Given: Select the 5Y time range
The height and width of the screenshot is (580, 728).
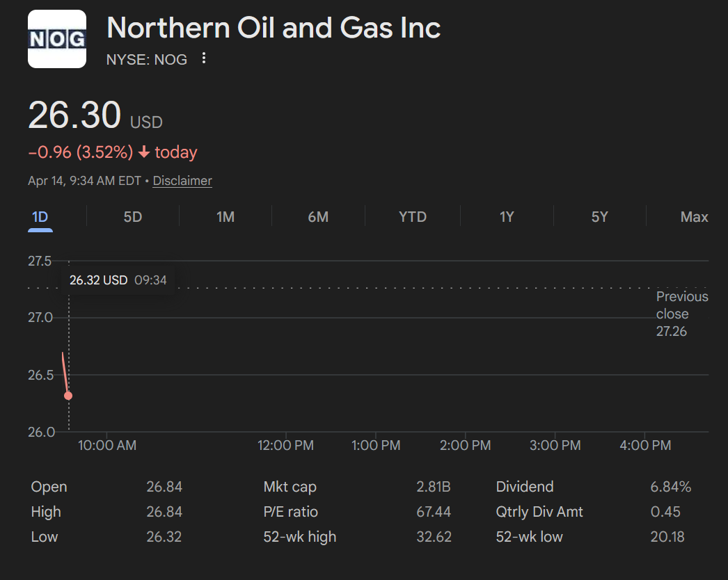Looking at the screenshot, I should tap(599, 217).
